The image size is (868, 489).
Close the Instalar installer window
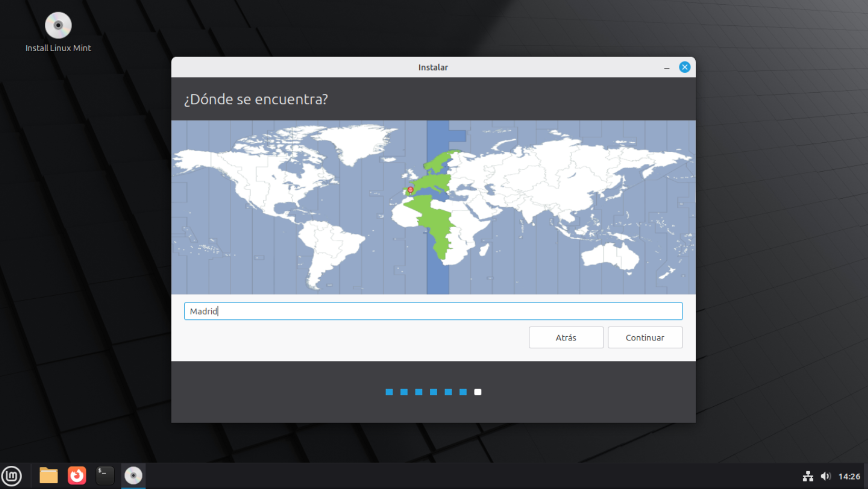pyautogui.click(x=684, y=67)
